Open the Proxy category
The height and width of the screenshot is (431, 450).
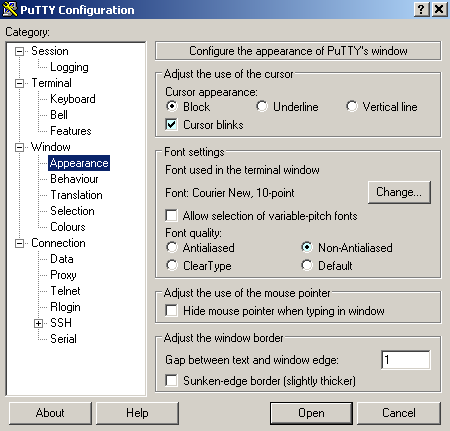pos(63,275)
